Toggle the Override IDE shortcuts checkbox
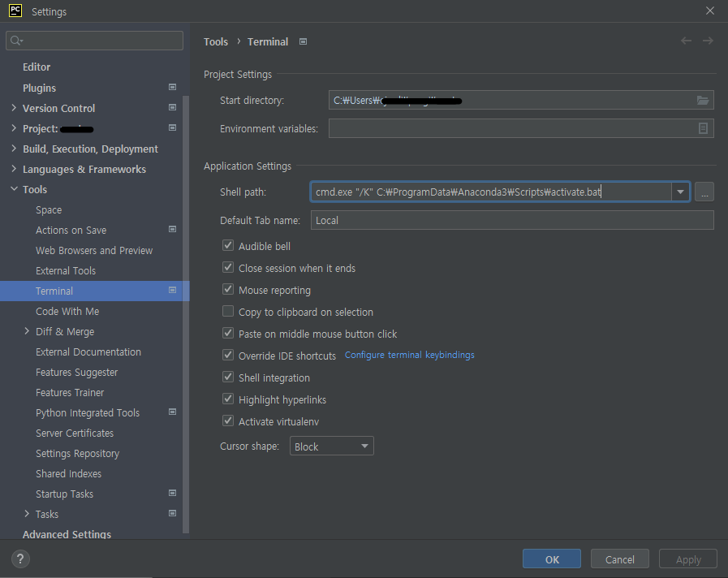 coord(228,355)
